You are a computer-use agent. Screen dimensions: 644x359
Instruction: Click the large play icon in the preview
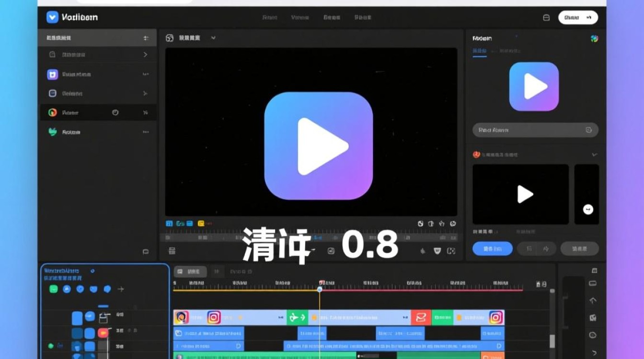point(319,146)
